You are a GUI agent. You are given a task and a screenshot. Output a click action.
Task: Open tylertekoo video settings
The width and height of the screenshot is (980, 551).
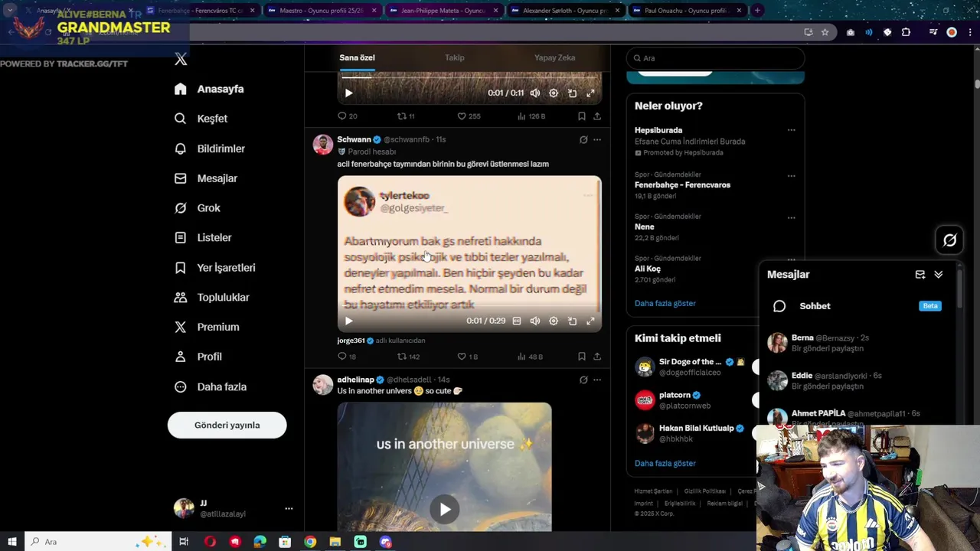[x=554, y=321]
